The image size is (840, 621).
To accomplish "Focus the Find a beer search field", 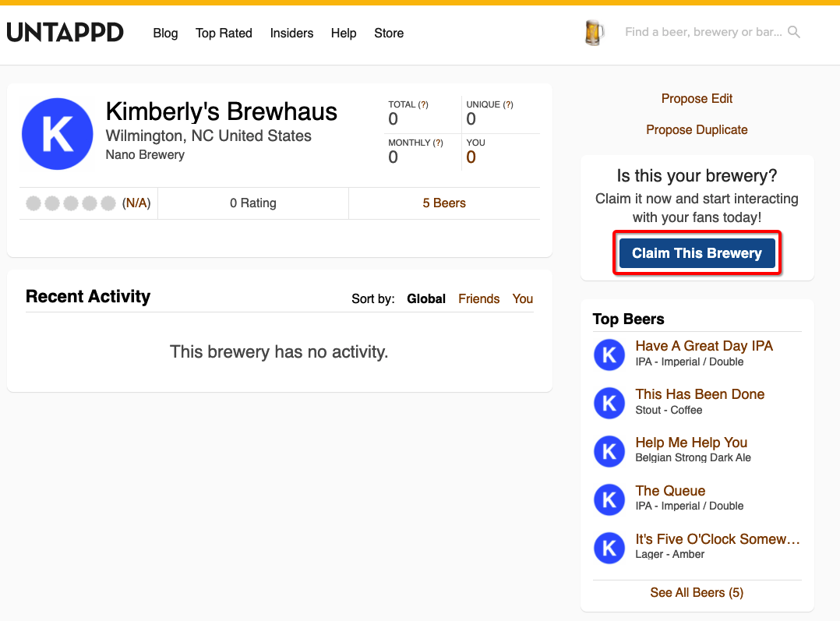I will click(703, 32).
